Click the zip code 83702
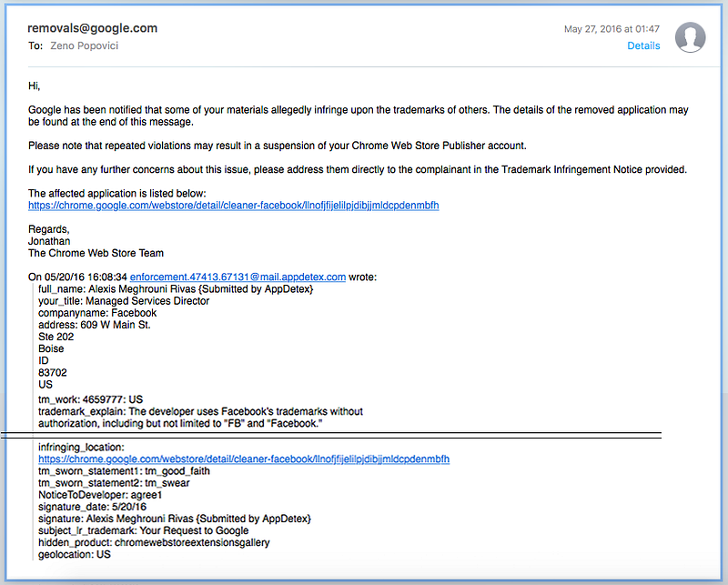This screenshot has height=585, width=728. pyautogui.click(x=53, y=372)
